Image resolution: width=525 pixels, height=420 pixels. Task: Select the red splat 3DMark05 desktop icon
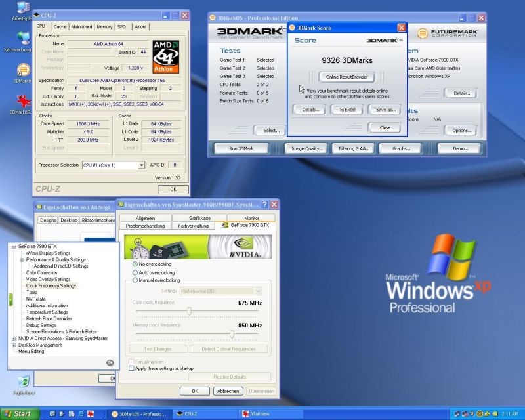[24, 101]
